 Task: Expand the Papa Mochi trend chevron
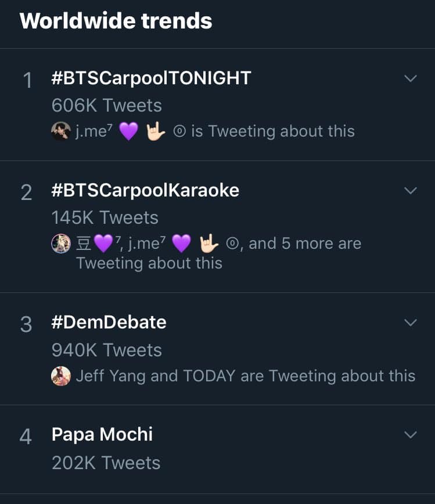410,435
